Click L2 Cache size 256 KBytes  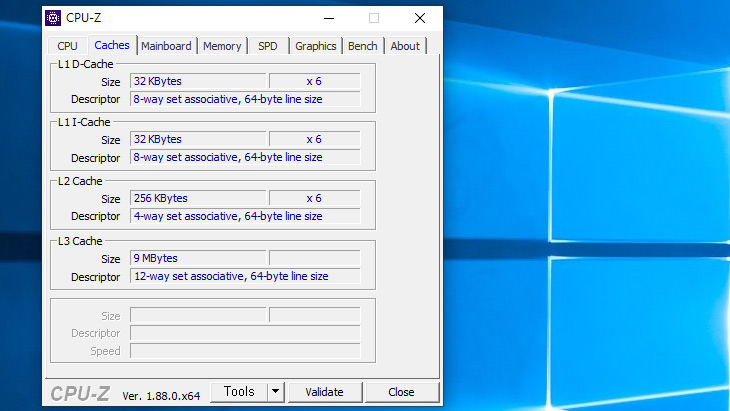click(x=198, y=198)
